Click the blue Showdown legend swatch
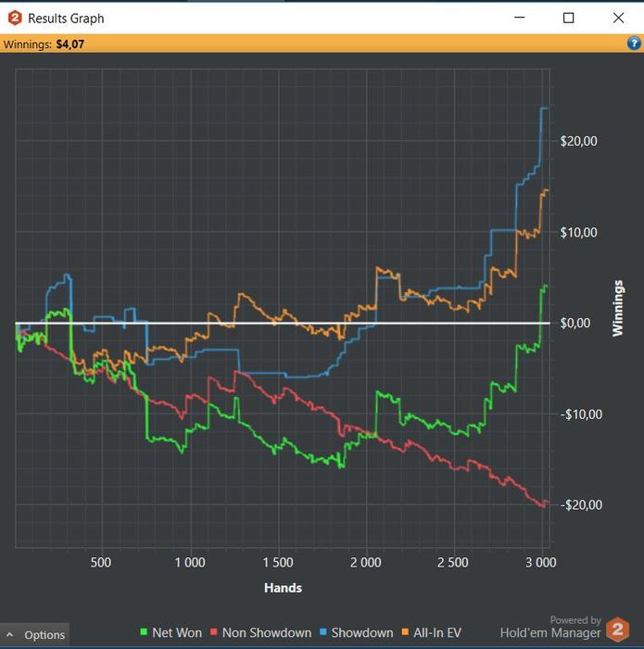The image size is (644, 649). coord(323,632)
